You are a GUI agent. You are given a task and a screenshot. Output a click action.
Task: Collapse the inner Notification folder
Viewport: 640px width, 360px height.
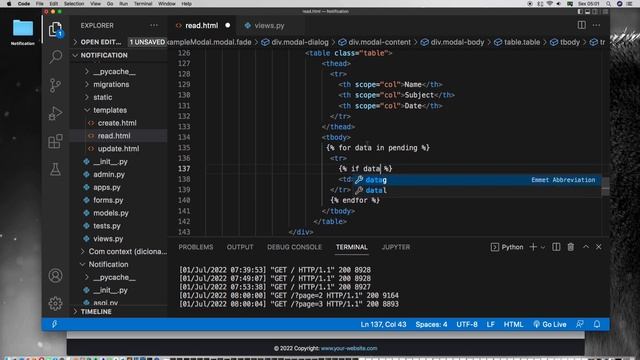[x=108, y=264]
